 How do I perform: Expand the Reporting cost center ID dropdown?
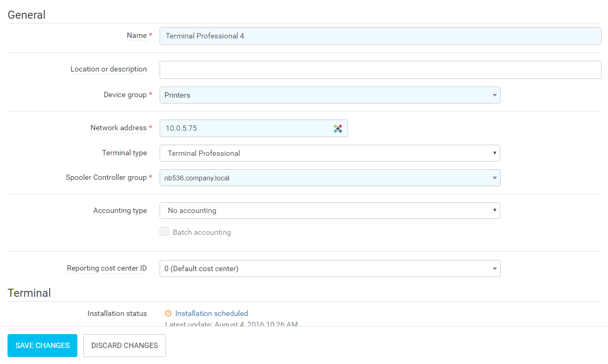pos(330,268)
